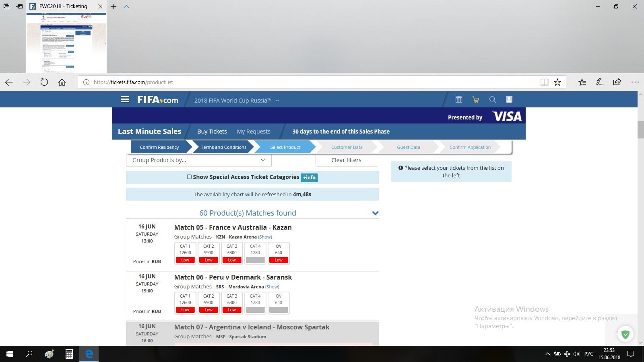Show Kazan Arena stadium details link

[265, 237]
